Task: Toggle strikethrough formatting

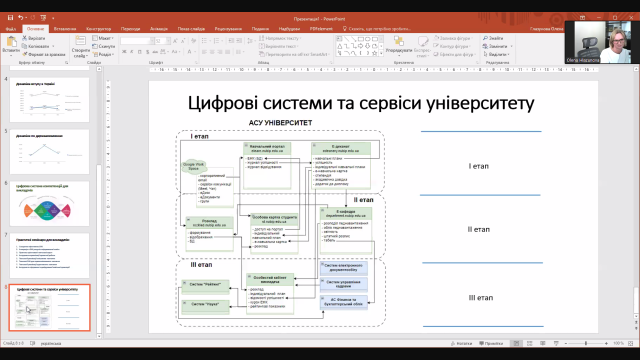Action: (x=155, y=52)
